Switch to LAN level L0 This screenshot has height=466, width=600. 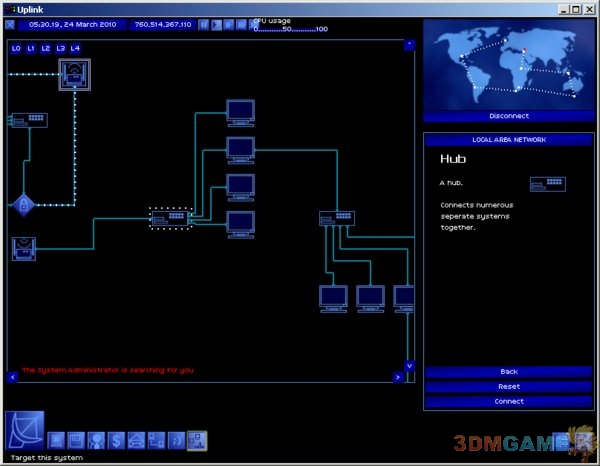point(16,48)
